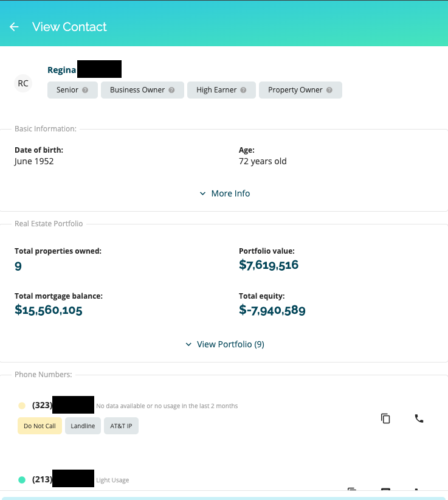Call the (323) phone number
448x500 pixels.
pos(419,418)
